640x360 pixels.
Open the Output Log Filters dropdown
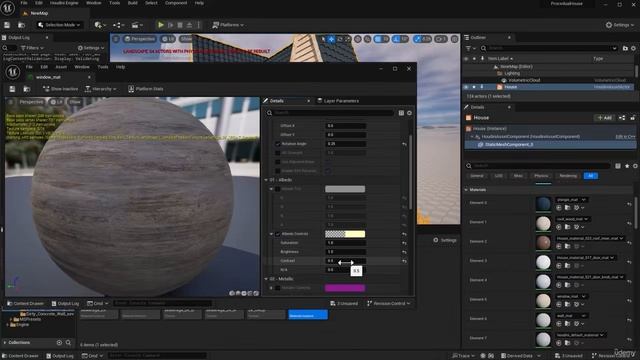tap(32, 48)
